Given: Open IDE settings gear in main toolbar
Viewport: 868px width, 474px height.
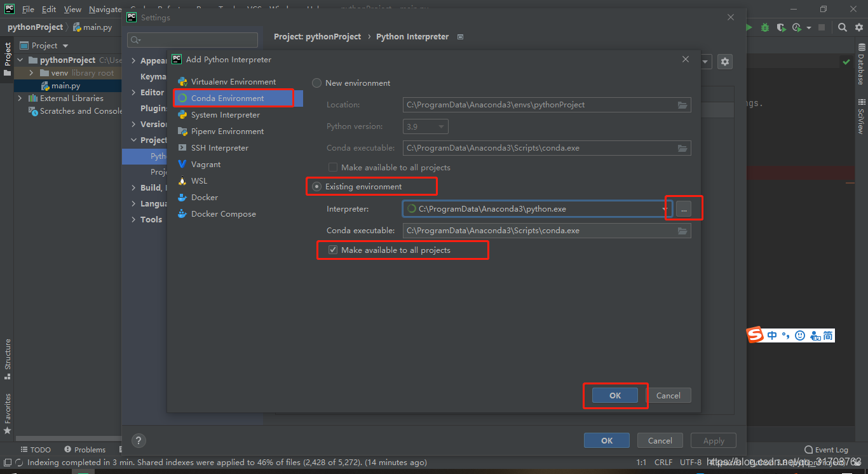Looking at the screenshot, I should click(x=858, y=27).
